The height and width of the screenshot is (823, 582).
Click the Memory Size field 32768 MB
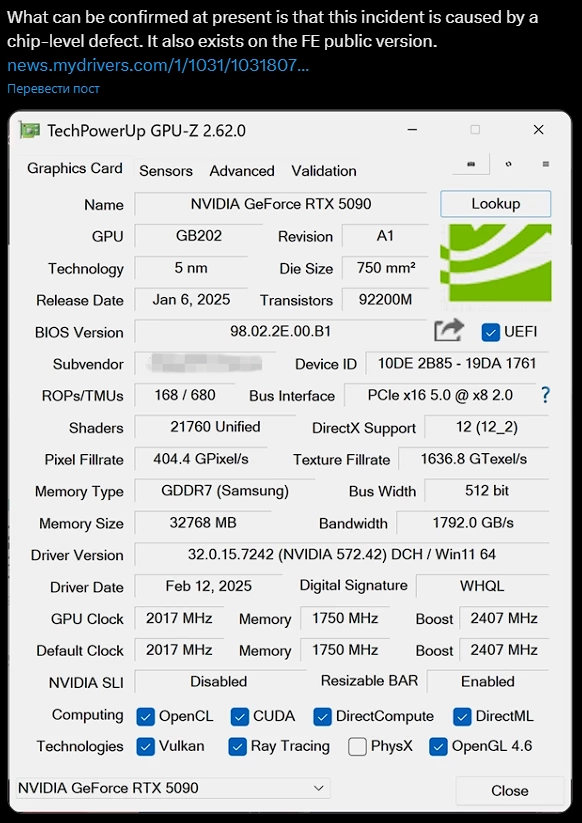point(203,523)
